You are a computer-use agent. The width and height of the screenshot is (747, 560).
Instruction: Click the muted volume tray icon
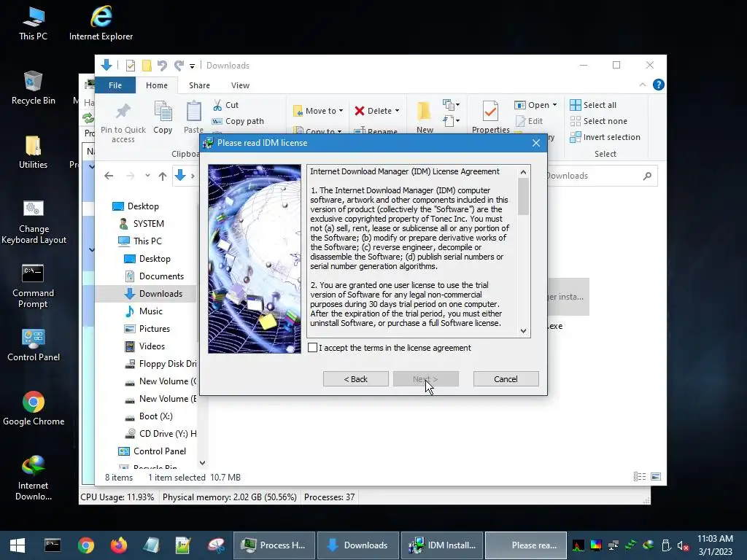point(683,545)
